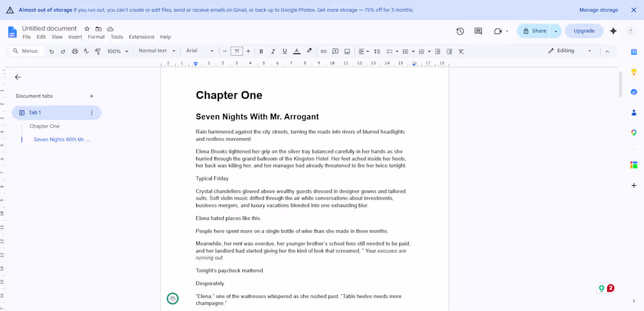Open Google Keep from side panel
The height and width of the screenshot is (311, 644).
(633, 72)
